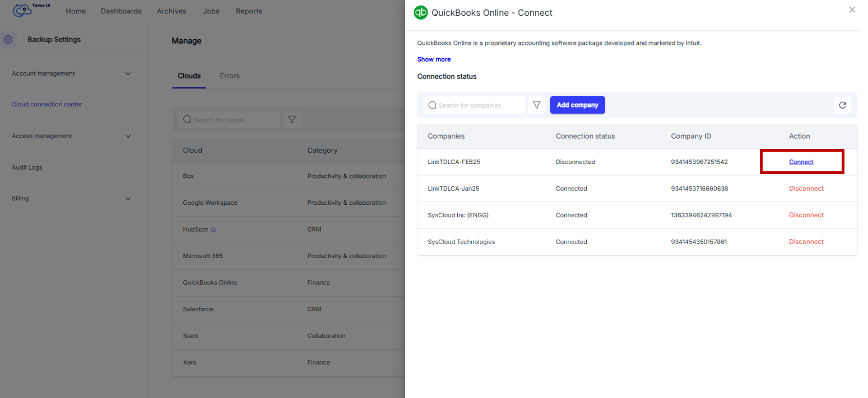Image resolution: width=868 pixels, height=398 pixels.
Task: Open the Reports menu item
Action: (x=249, y=11)
